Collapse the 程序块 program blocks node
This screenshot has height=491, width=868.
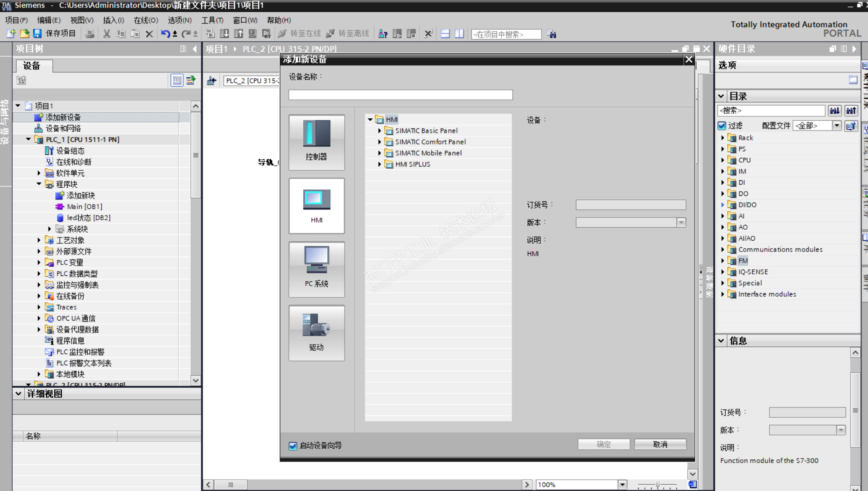[x=39, y=184]
